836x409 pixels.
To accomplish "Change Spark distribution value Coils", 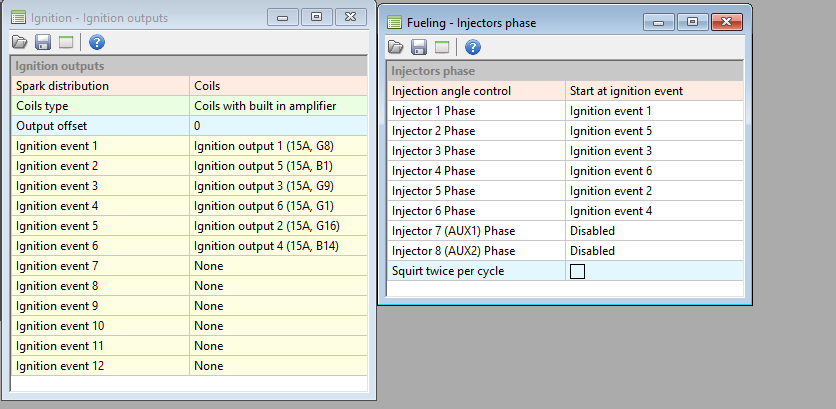I will click(278, 86).
